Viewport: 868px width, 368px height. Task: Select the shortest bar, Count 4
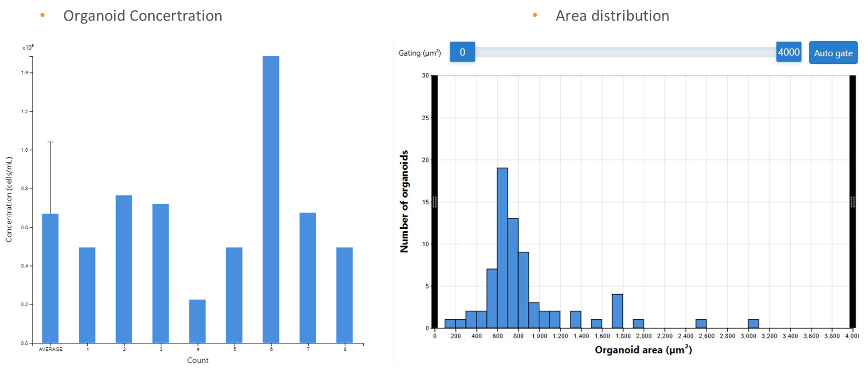(x=197, y=321)
